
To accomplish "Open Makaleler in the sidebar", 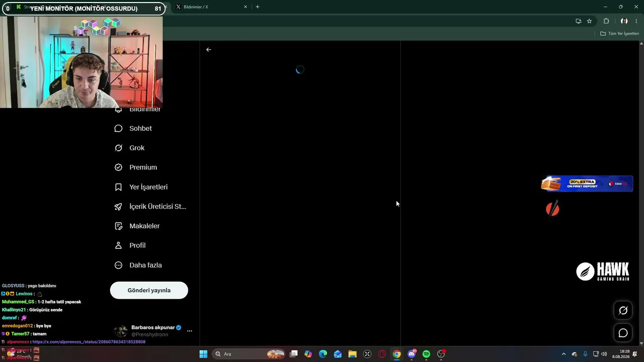I will [144, 226].
